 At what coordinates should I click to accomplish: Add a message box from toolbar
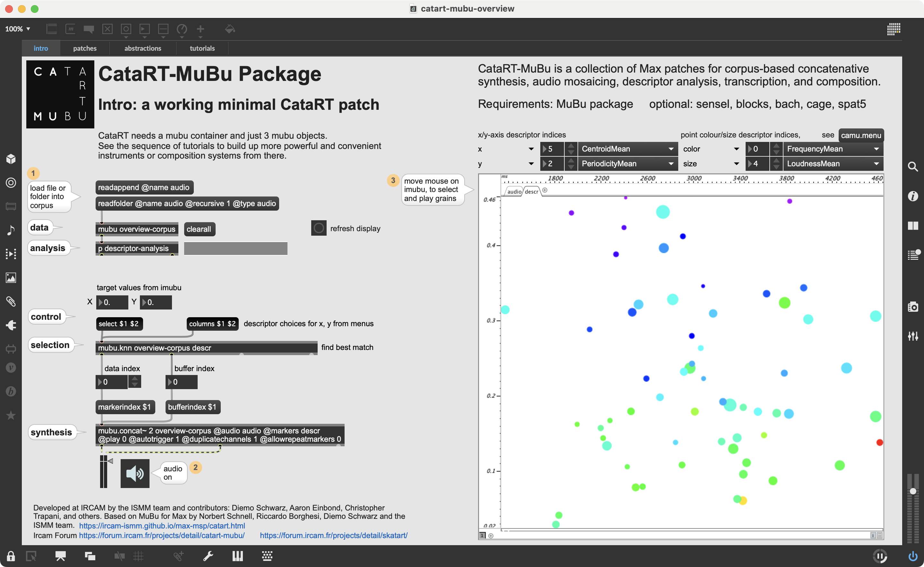[x=70, y=29]
